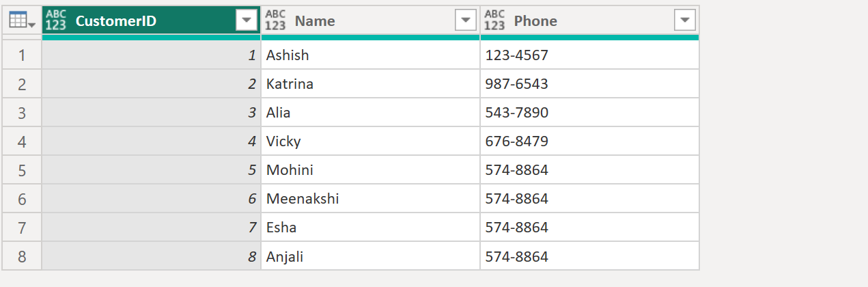Select row number 1
The image size is (868, 287).
click(x=22, y=55)
